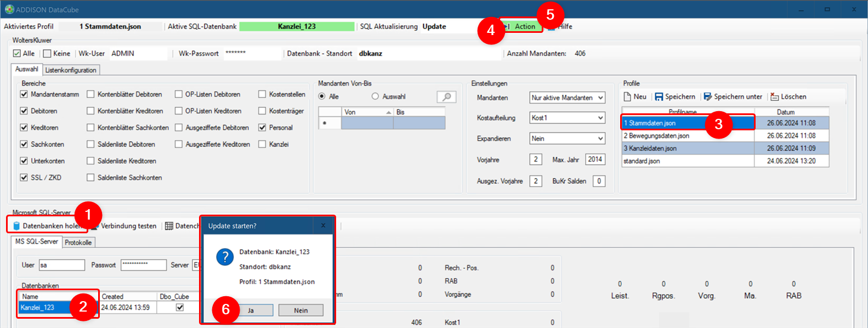Select profile row 2 Bewegungsdaten.json

(725, 136)
